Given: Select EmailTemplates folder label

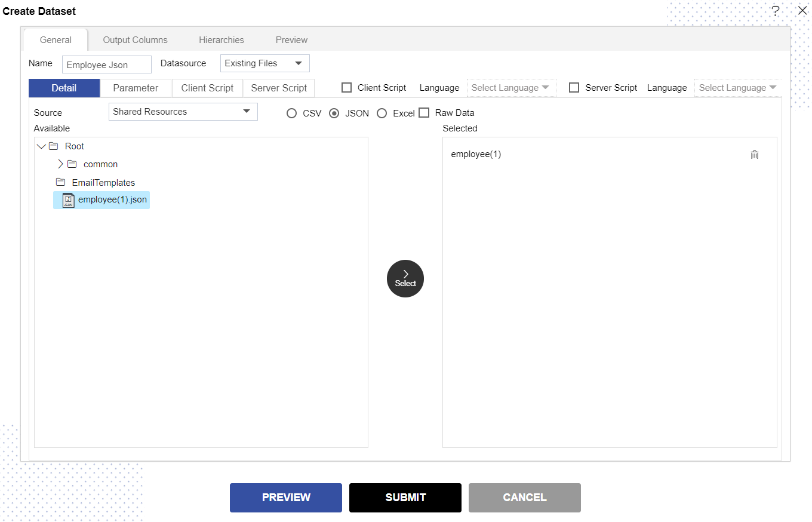Looking at the screenshot, I should point(103,183).
